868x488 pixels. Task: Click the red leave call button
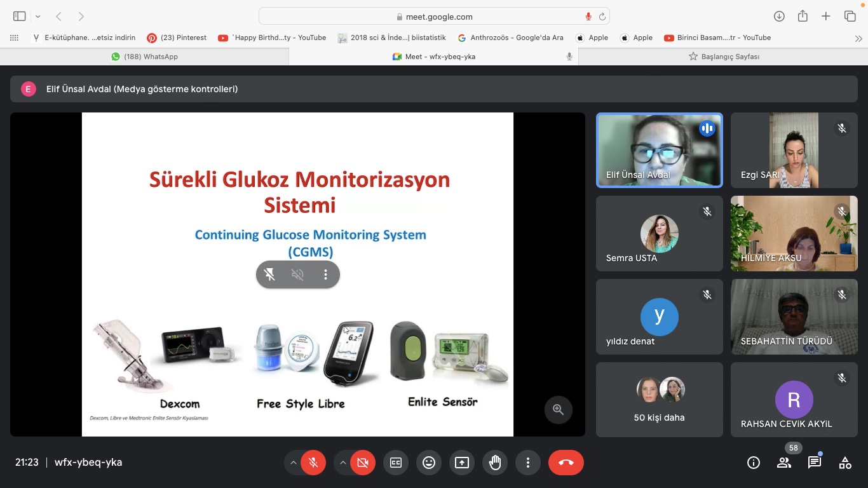point(566,463)
